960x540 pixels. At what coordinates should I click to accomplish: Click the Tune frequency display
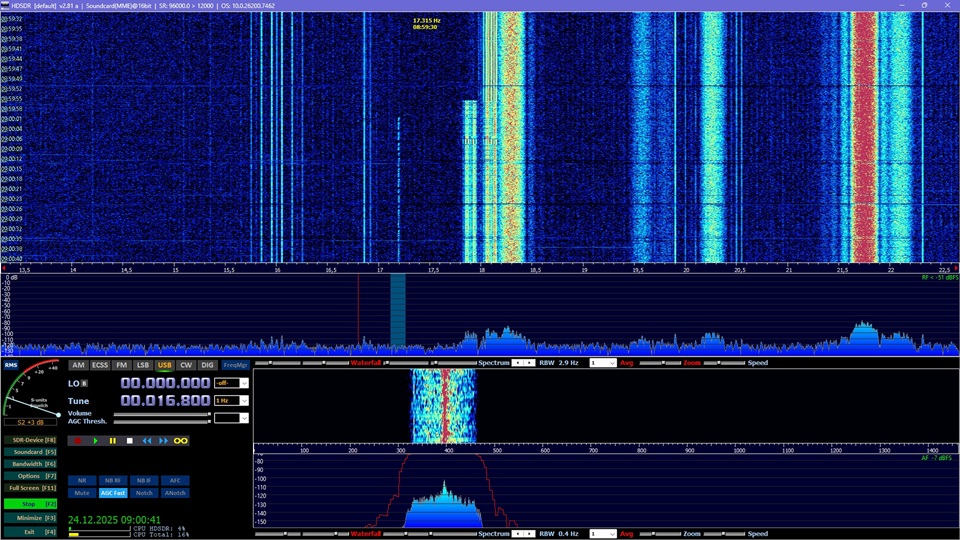pyautogui.click(x=165, y=400)
